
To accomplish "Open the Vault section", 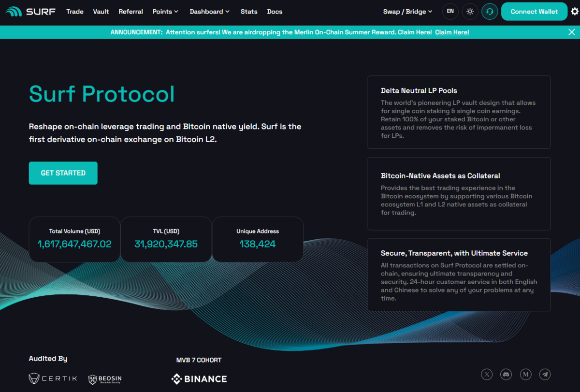I will coord(101,12).
